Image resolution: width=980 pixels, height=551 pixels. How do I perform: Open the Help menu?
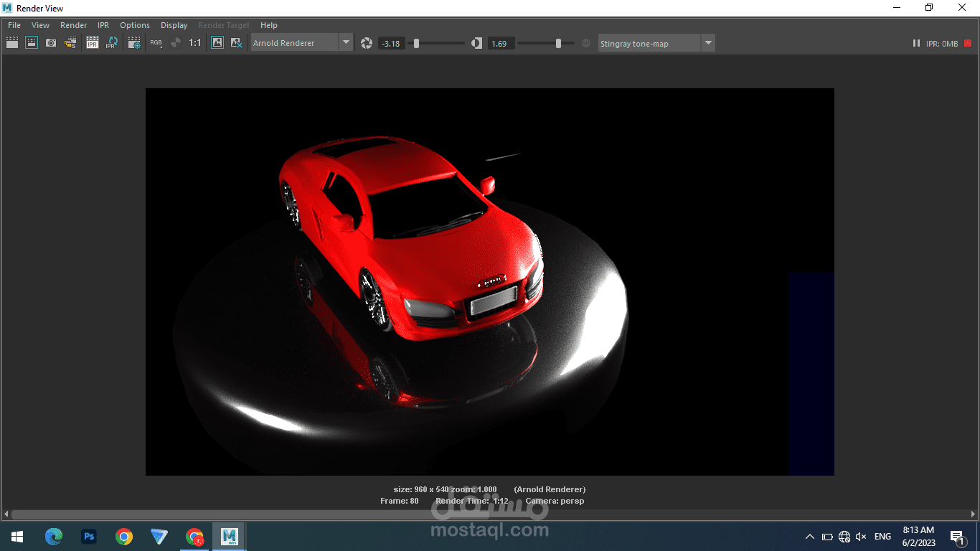click(269, 25)
